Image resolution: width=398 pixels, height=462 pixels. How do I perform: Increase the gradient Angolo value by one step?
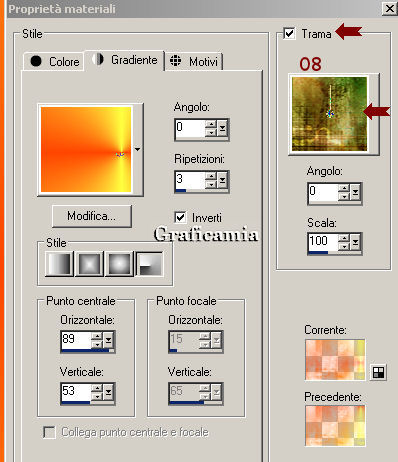210,124
